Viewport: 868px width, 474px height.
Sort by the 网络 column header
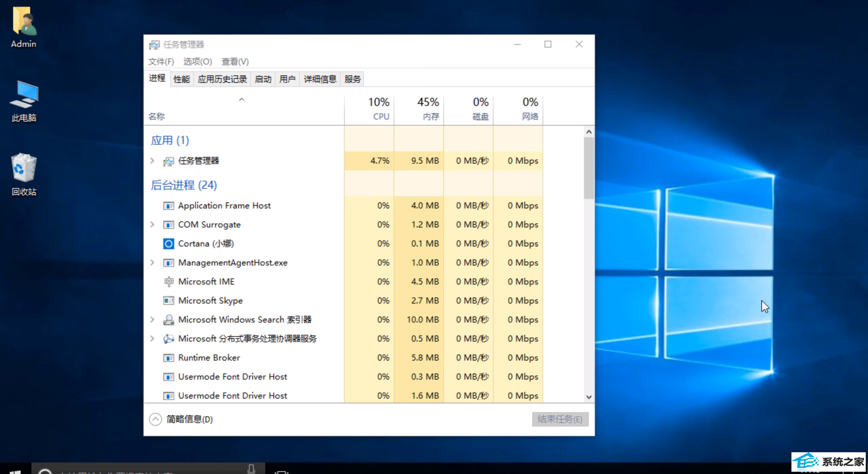pos(518,110)
